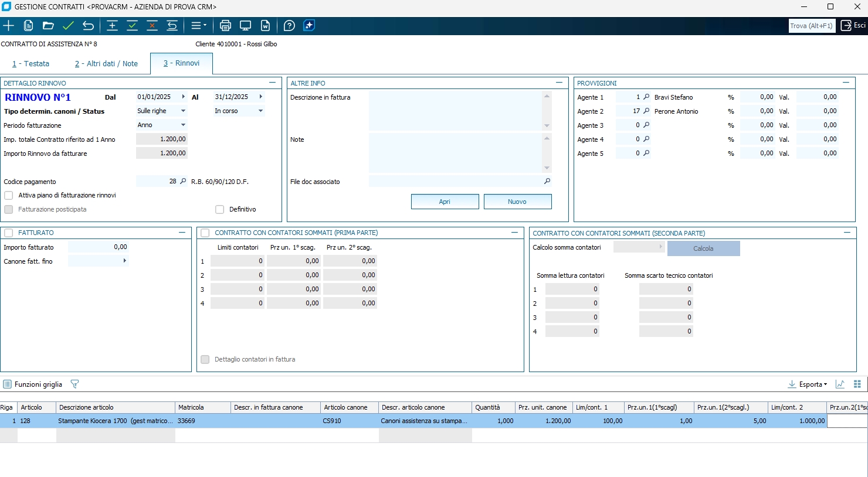Click the Word document export icon
The width and height of the screenshot is (868, 477).
[265, 26]
